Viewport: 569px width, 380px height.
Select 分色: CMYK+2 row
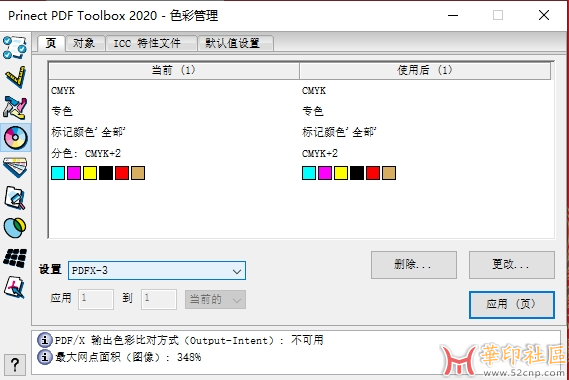[86, 154]
